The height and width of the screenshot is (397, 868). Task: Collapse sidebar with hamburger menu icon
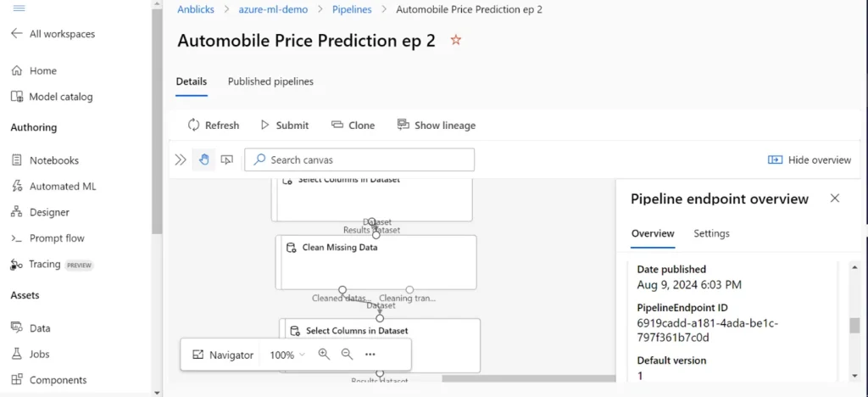tap(19, 8)
